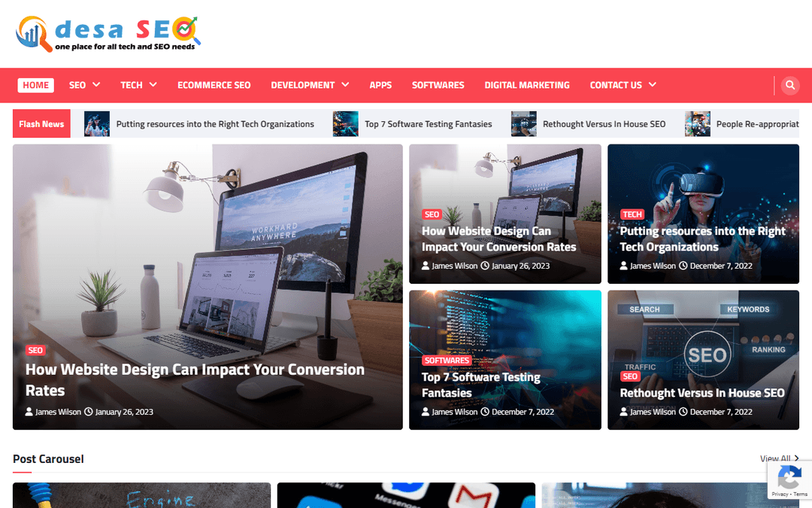The image size is (812, 508).
Task: Click thumbnail beside Top 7 Software Testing flash news
Action: 345,124
